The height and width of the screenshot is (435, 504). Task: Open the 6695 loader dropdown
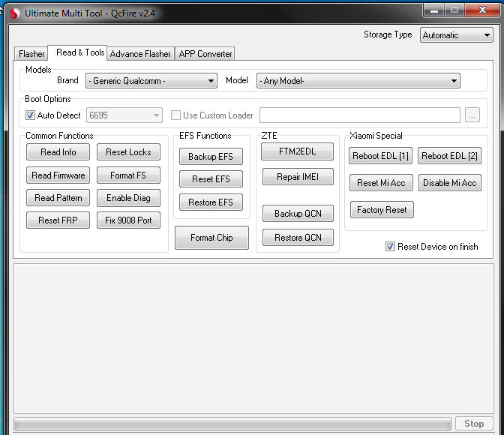124,115
